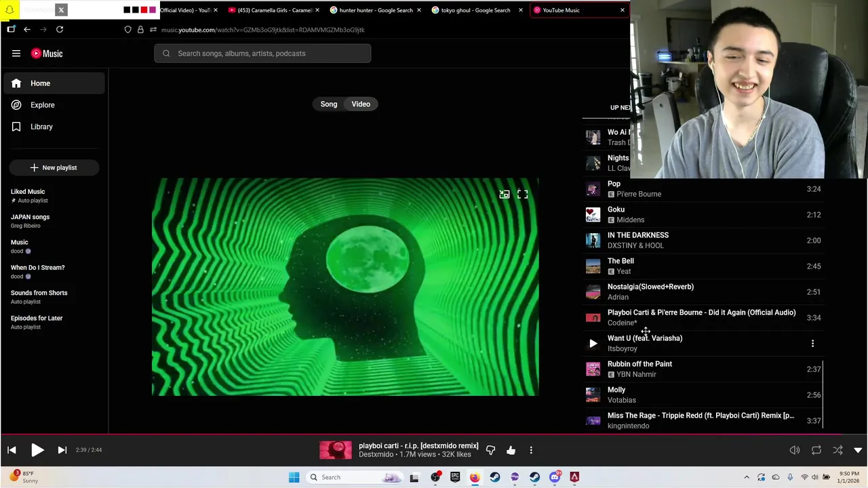The height and width of the screenshot is (488, 868).
Task: Open Discord from the taskbar
Action: [x=555, y=477]
